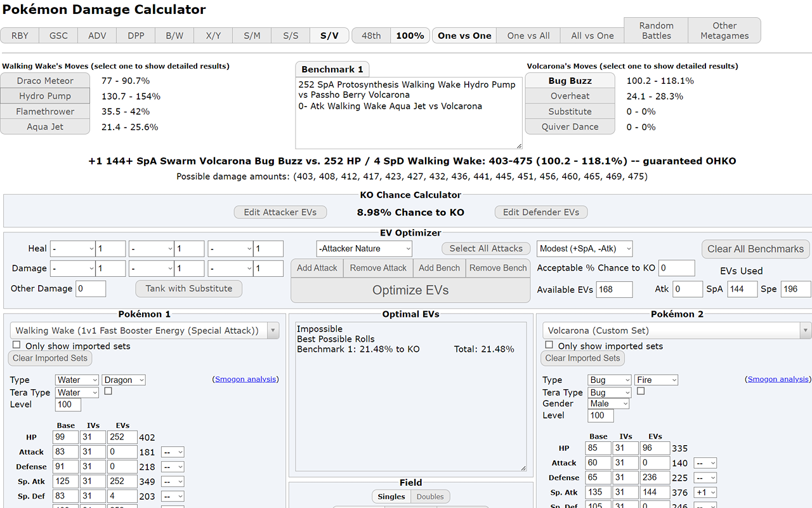Image resolution: width=812 pixels, height=508 pixels.
Task: Click Tank with Substitute button
Action: click(x=188, y=288)
